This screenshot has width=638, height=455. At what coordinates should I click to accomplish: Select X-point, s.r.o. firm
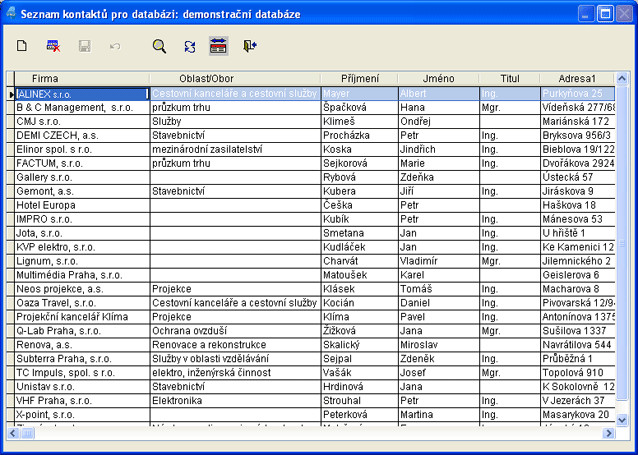pos(82,415)
